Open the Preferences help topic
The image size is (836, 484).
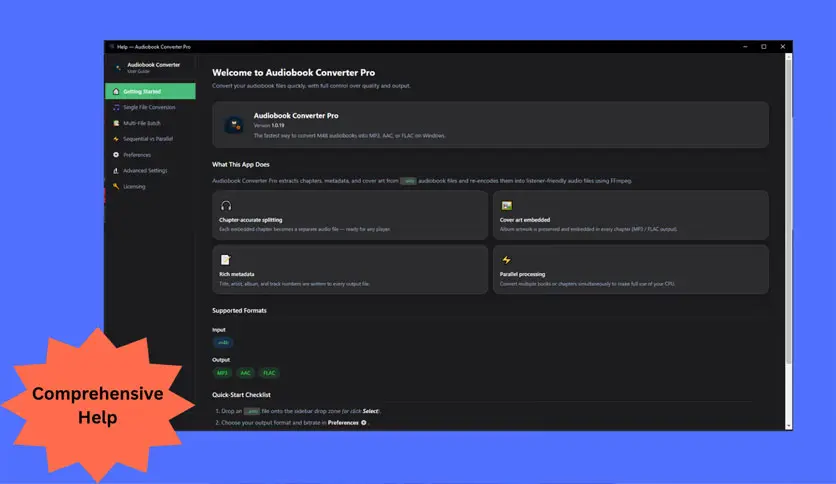(x=150, y=155)
